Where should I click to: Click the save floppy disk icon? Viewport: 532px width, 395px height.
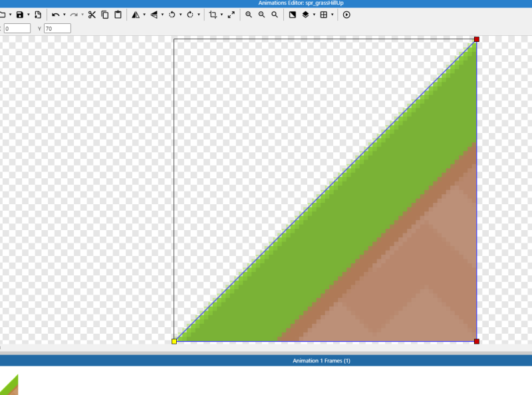[20, 15]
